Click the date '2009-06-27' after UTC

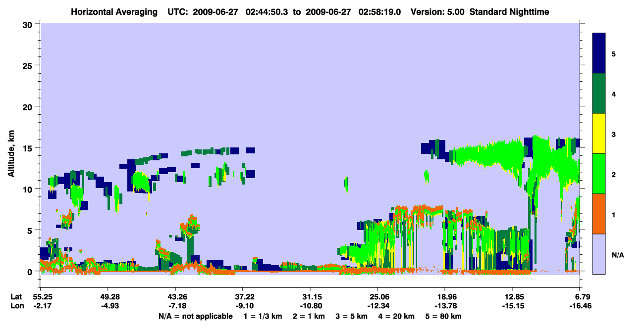tap(215, 11)
